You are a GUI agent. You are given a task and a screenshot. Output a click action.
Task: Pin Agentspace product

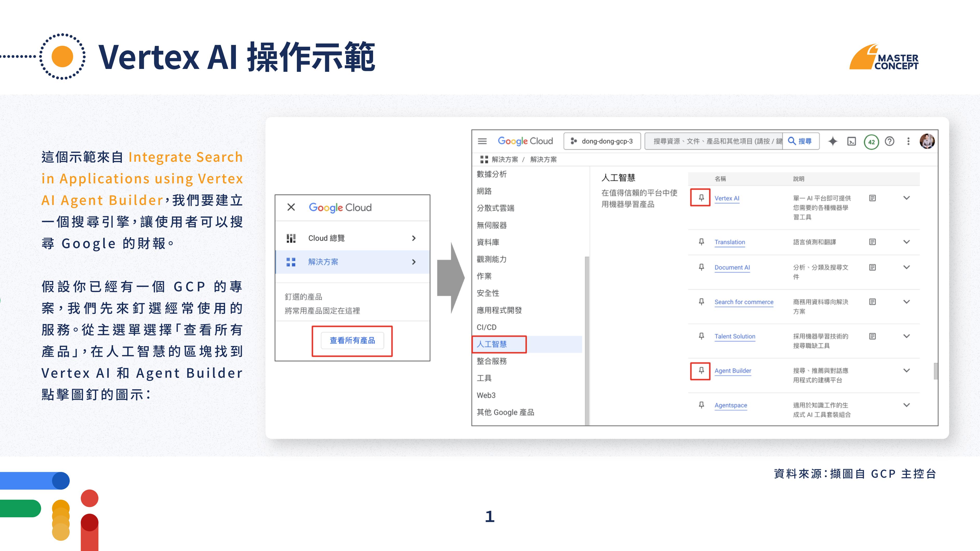[x=701, y=405]
